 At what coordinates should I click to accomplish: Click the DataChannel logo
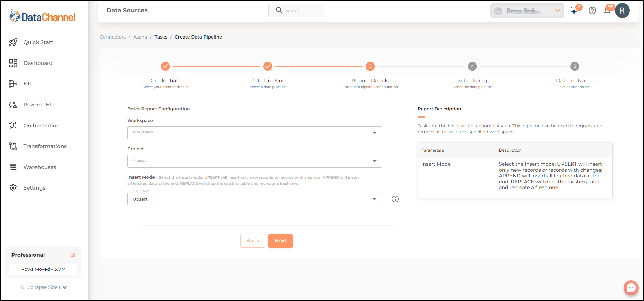point(42,16)
